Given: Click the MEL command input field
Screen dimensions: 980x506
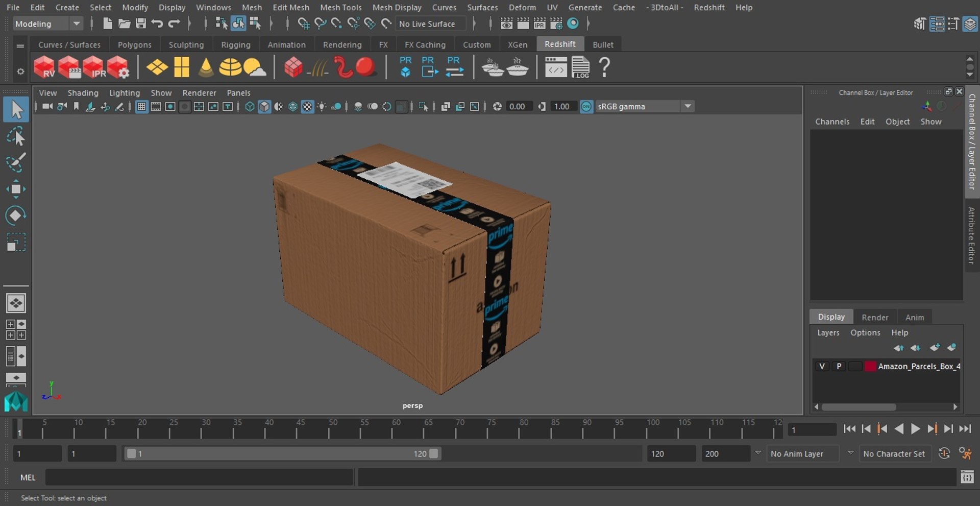Looking at the screenshot, I should point(200,477).
